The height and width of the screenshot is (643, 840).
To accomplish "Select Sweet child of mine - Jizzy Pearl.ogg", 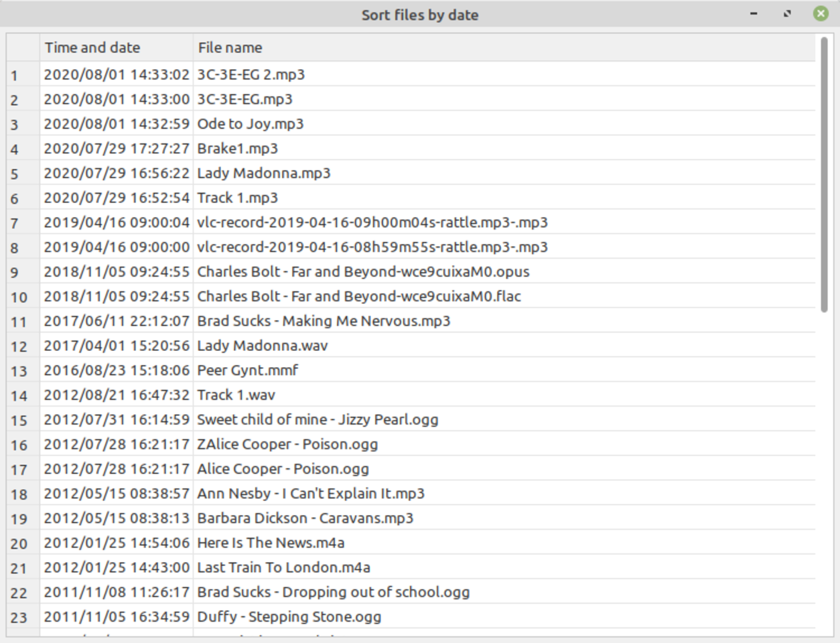I will pos(318,420).
